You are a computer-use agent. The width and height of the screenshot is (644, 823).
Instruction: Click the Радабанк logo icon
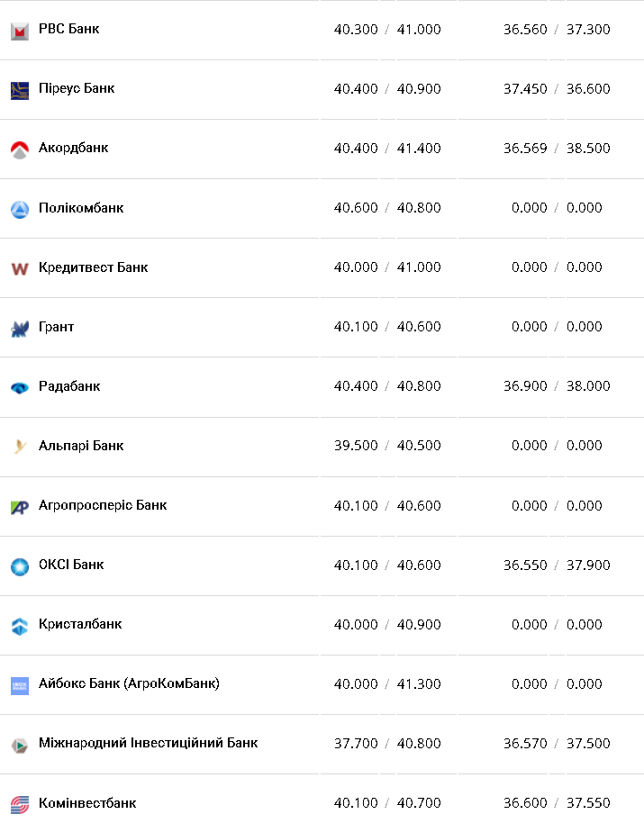(20, 387)
